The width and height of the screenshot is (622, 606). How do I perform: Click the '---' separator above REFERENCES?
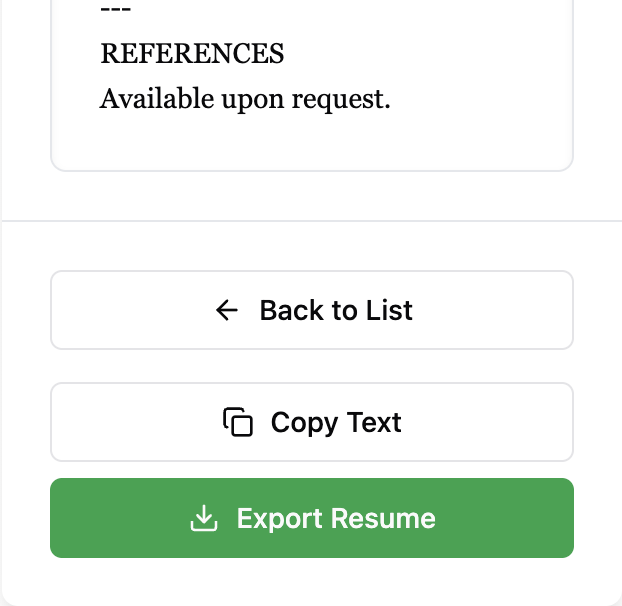coord(116,10)
